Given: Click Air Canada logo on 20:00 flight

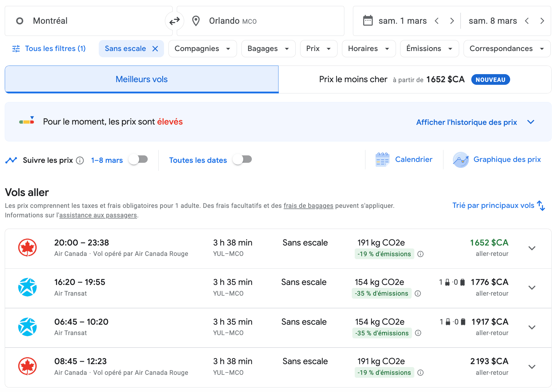Looking at the screenshot, I should (x=27, y=248).
